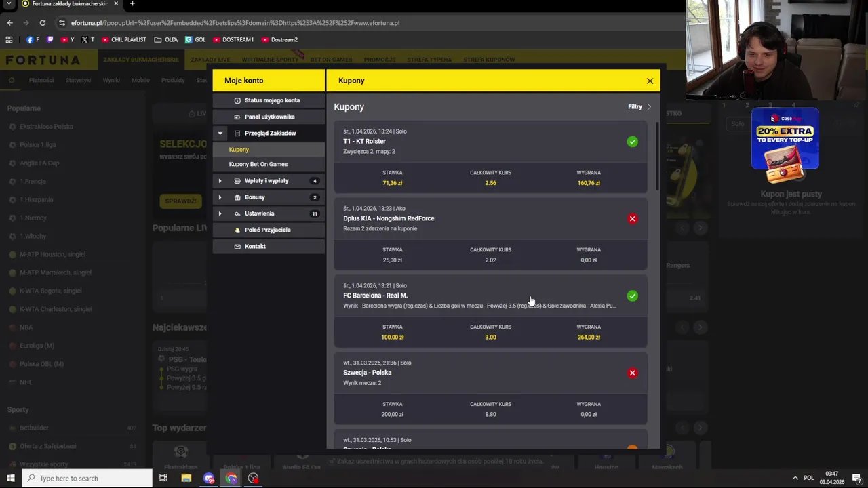Open apps grid in bookmarks bar
The image size is (868, 488).
pos(9,40)
